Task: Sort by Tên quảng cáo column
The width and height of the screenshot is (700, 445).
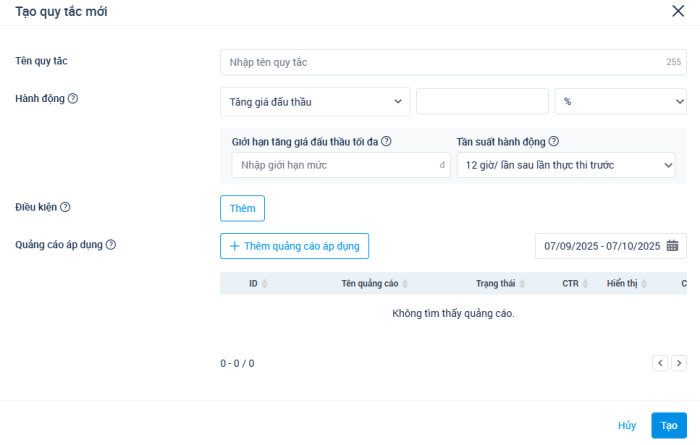Action: coord(404,284)
